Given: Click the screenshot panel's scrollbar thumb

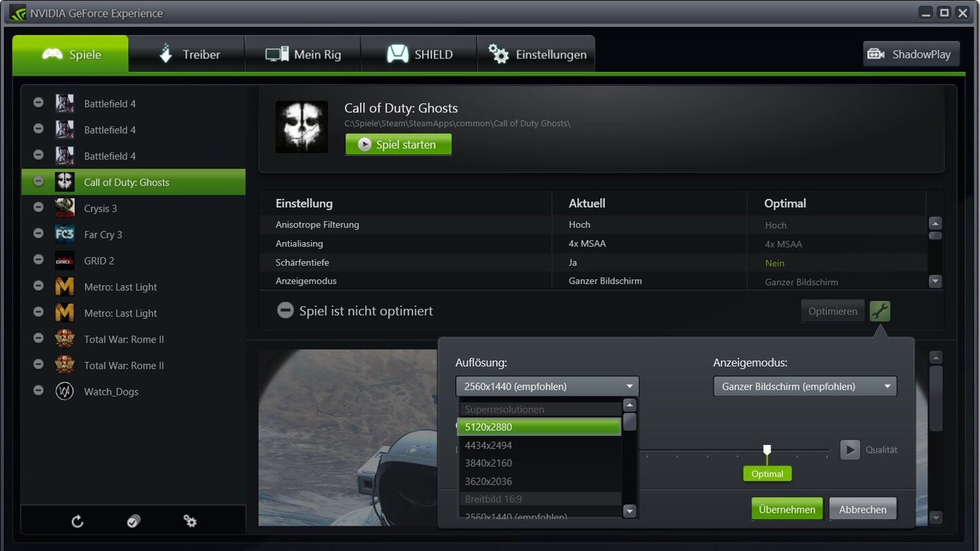Looking at the screenshot, I should 936,399.
